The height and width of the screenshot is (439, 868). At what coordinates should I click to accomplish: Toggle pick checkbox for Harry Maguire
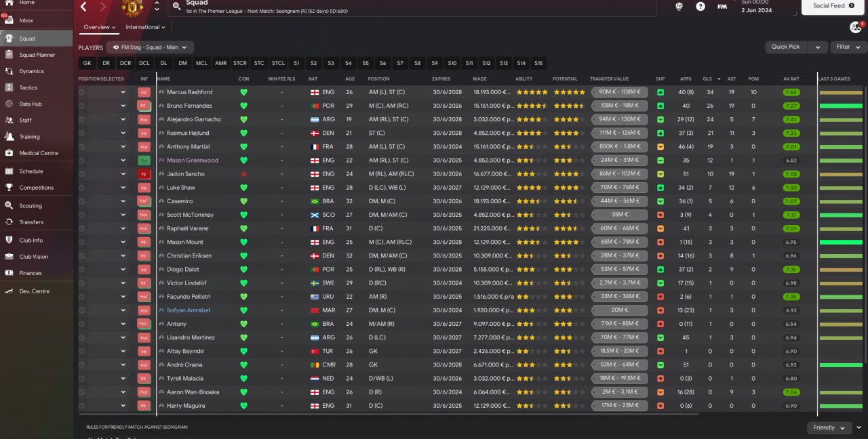(x=82, y=406)
